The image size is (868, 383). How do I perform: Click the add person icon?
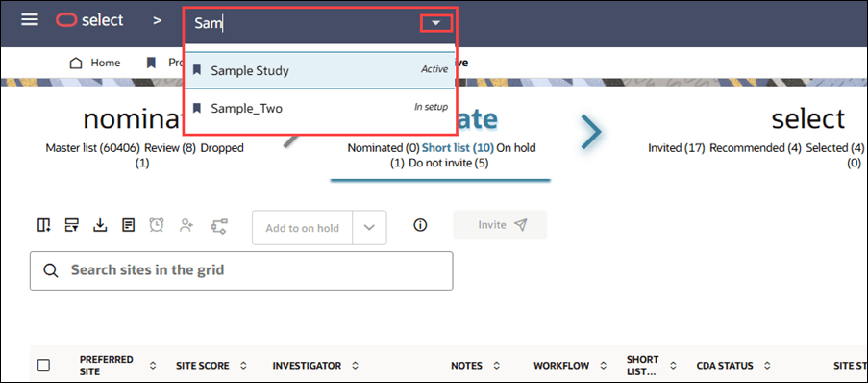(186, 225)
